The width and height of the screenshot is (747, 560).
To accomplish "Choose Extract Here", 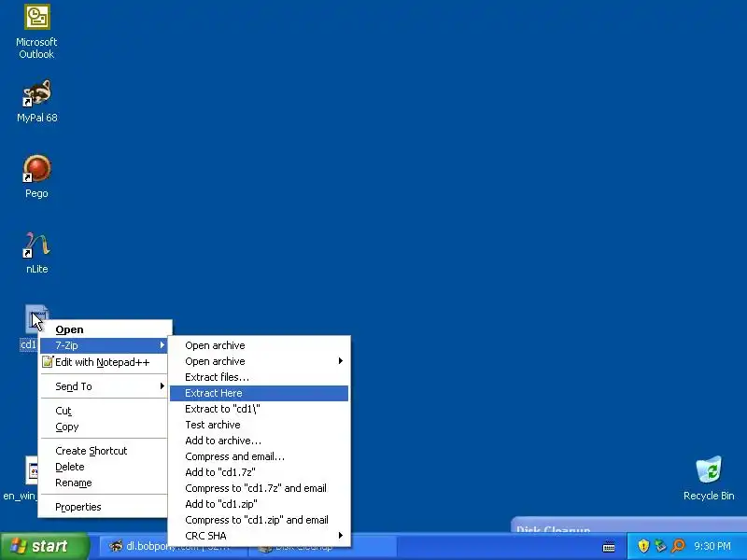I will (260, 393).
